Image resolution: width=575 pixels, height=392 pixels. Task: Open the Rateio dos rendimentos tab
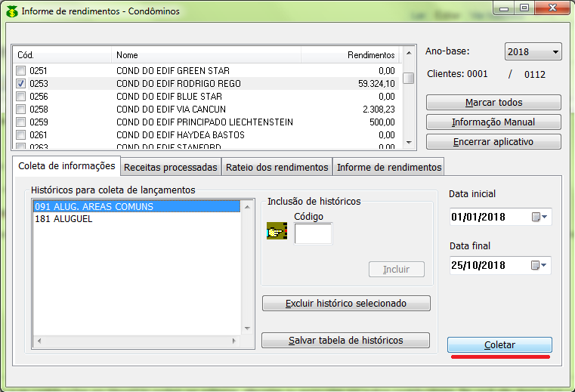(x=278, y=167)
